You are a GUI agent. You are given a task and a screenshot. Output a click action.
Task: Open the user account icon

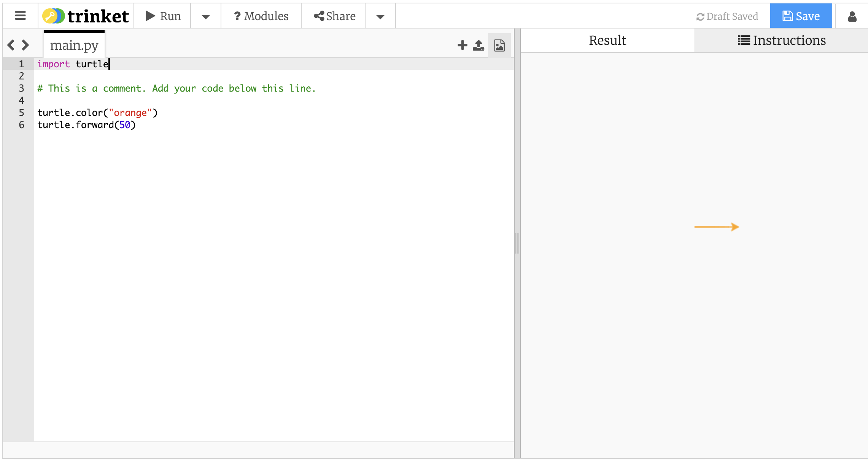tap(852, 16)
